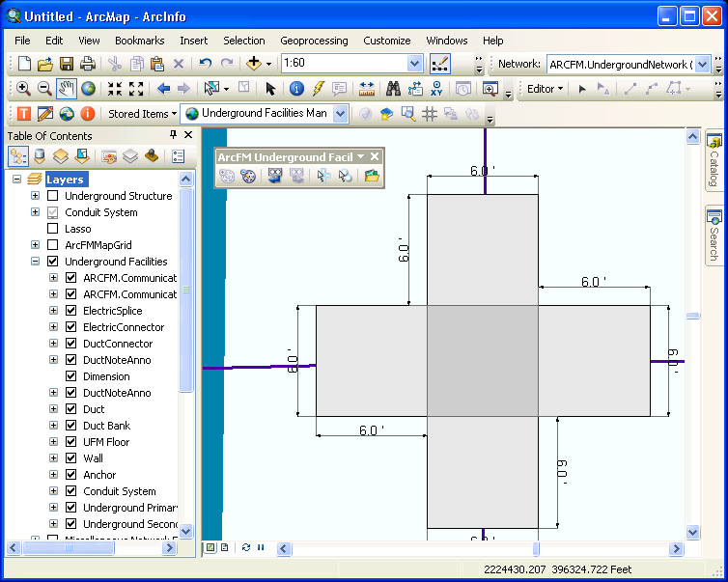Viewport: 728px width, 582px height.
Task: Open the File menu
Action: click(x=22, y=41)
